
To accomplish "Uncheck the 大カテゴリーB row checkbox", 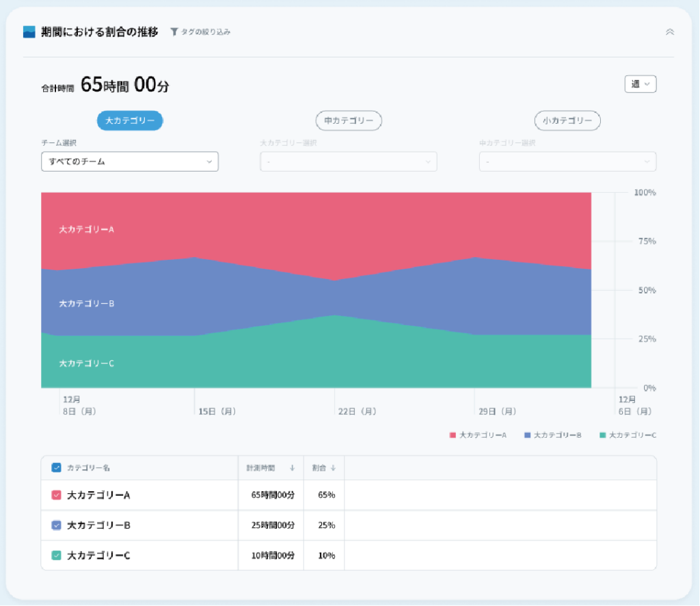I will coord(56,525).
